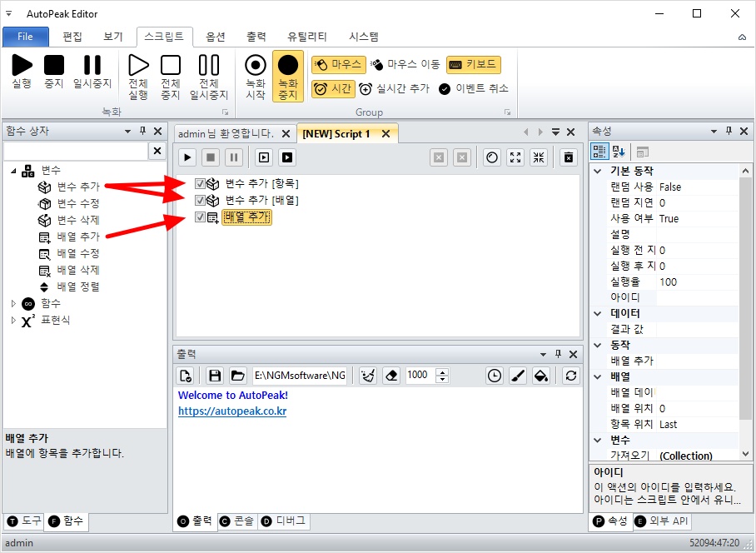Click the trash delete icon in script toolbar
The image size is (756, 553).
(569, 157)
